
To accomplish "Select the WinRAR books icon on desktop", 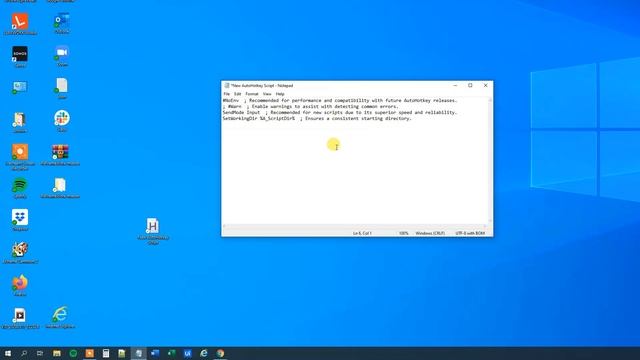I will pyautogui.click(x=60, y=155).
